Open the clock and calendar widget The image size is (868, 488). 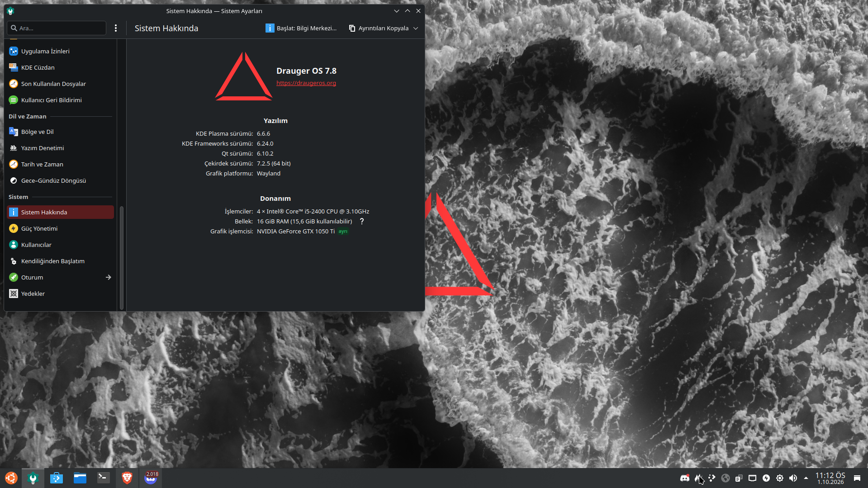pyautogui.click(x=830, y=478)
